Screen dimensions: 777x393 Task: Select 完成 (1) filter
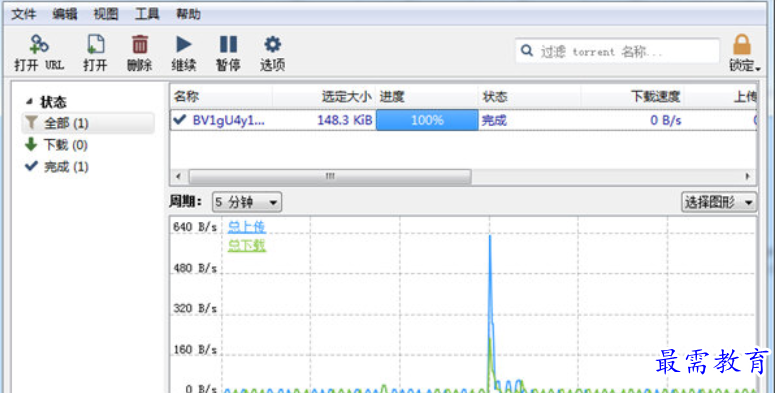click(x=66, y=167)
